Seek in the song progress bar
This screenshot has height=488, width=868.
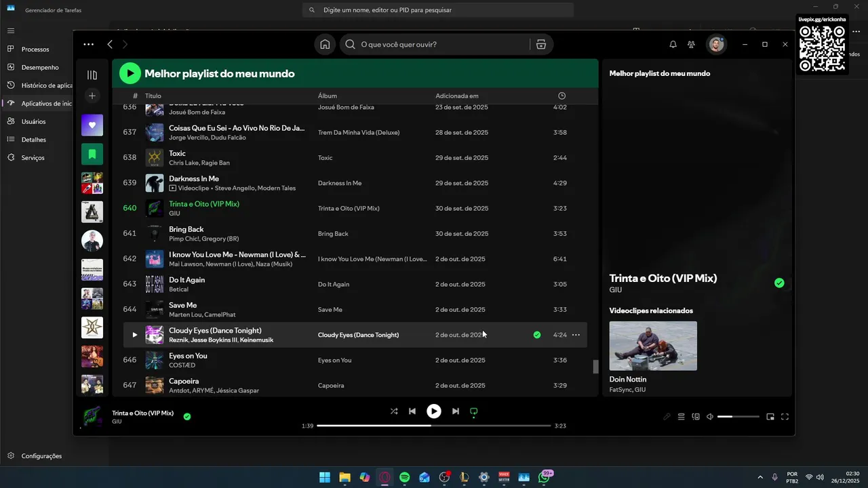click(x=434, y=426)
